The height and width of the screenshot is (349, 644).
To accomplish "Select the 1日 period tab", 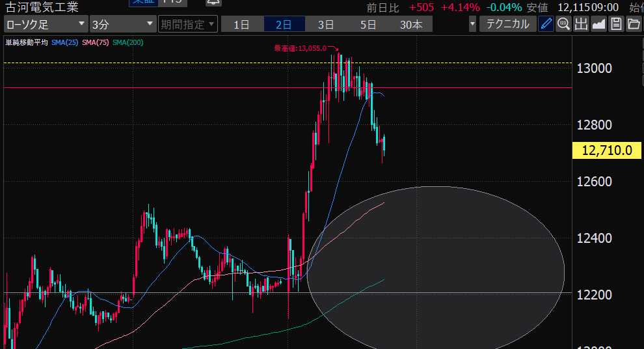I will (241, 25).
